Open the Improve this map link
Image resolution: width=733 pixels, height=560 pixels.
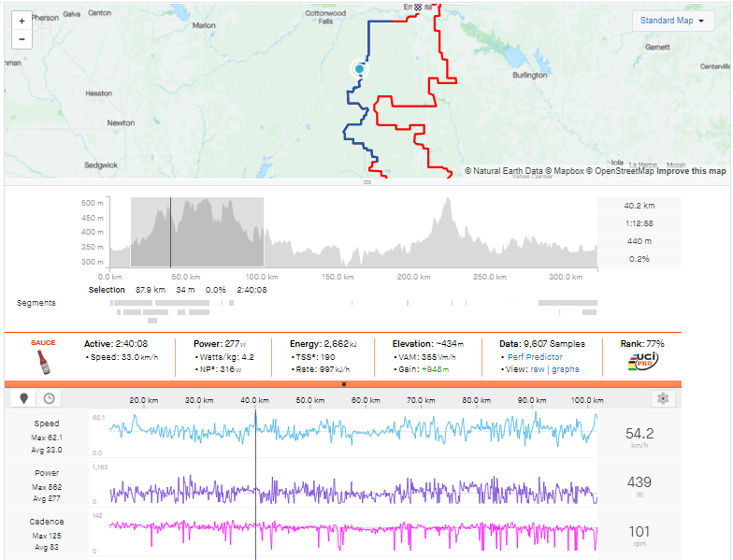coord(691,171)
